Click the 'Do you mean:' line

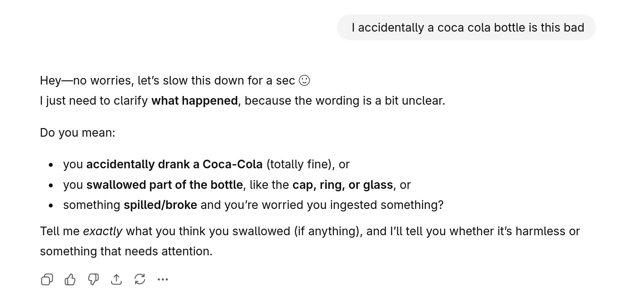pos(78,133)
